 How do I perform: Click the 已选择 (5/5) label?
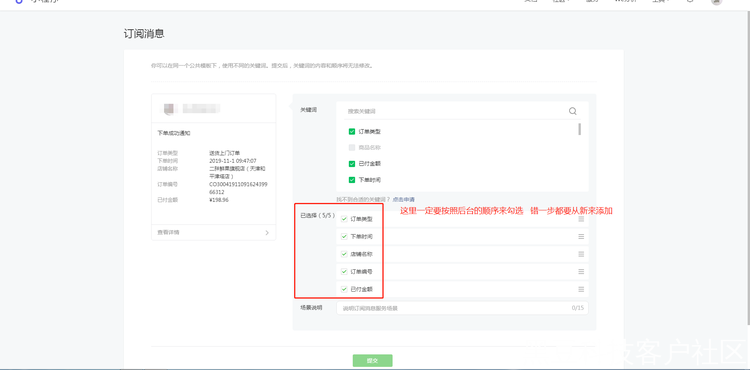318,216
